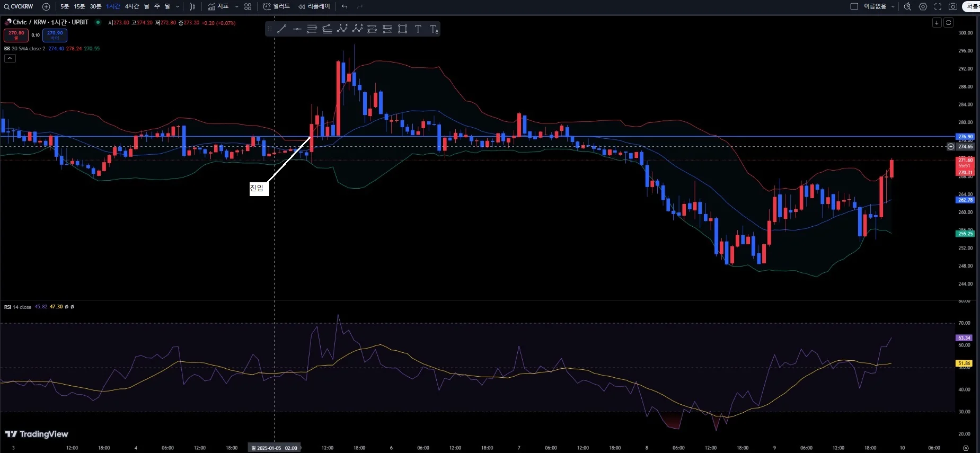This screenshot has height=453, width=980.
Task: Open symbol search for CVCKRW
Action: [19, 6]
